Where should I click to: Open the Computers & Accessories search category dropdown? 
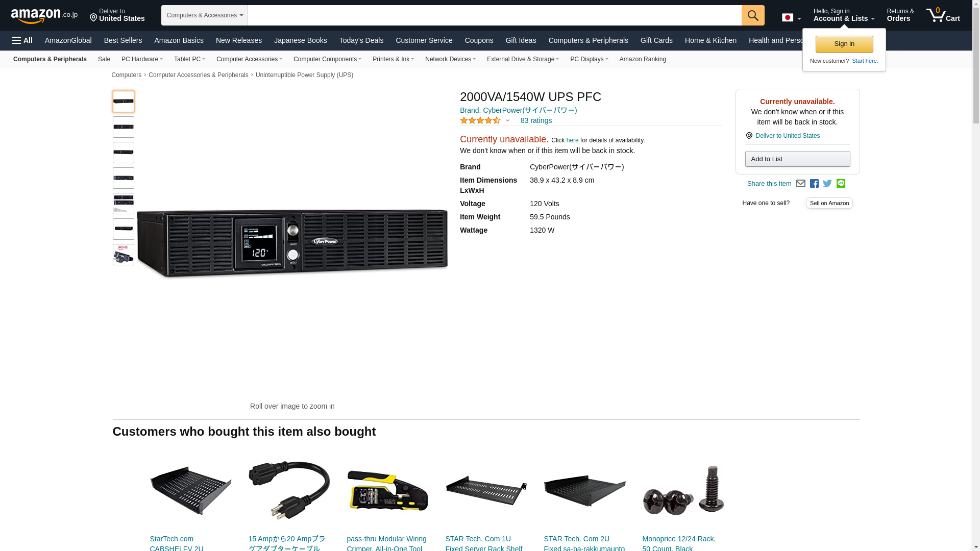pyautogui.click(x=205, y=15)
